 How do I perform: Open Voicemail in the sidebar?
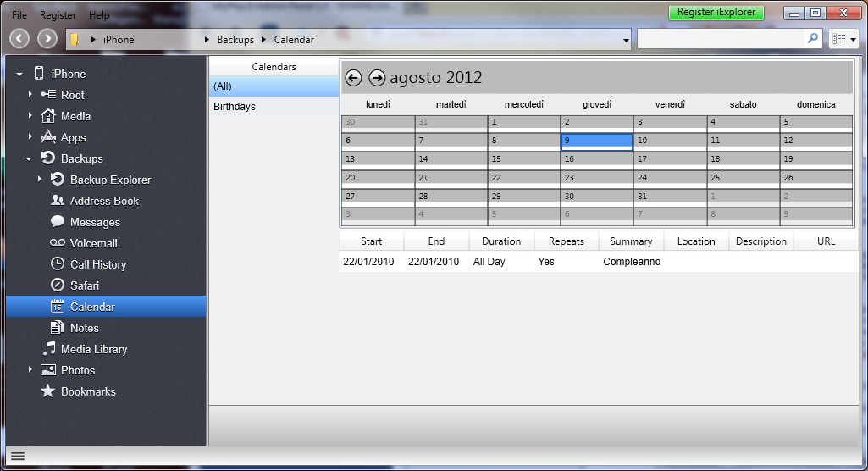coord(93,243)
